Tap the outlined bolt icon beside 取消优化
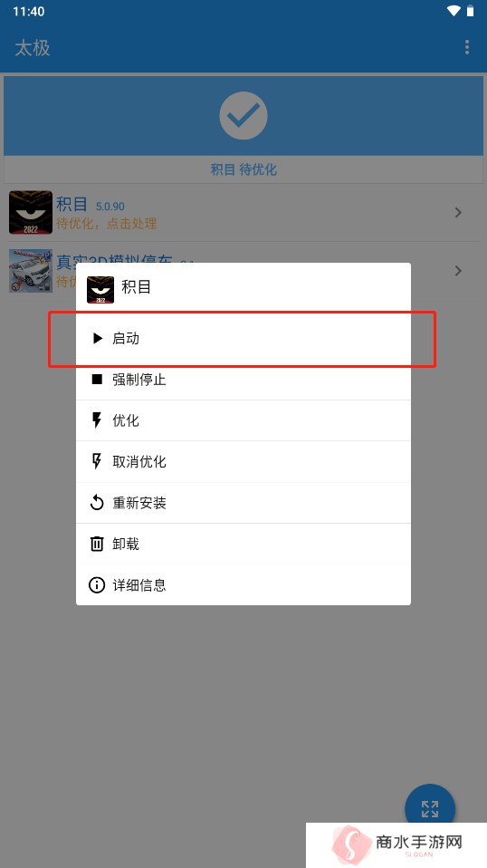 click(x=97, y=461)
